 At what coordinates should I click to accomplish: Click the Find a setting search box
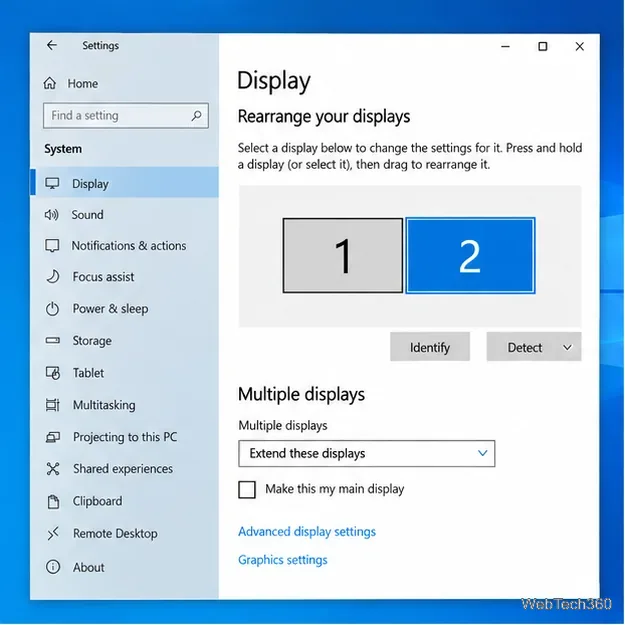click(126, 116)
